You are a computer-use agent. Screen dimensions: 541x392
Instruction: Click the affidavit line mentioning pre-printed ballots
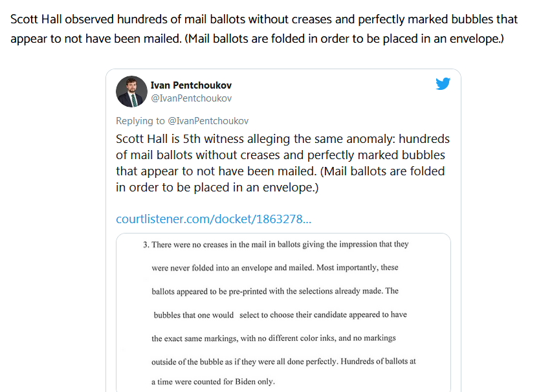tap(275, 291)
